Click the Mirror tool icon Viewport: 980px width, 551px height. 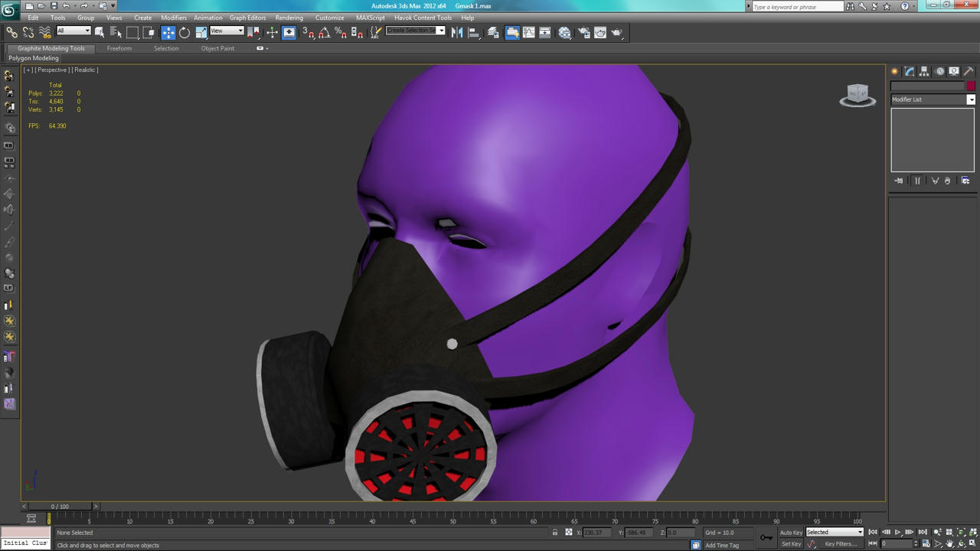tap(457, 32)
